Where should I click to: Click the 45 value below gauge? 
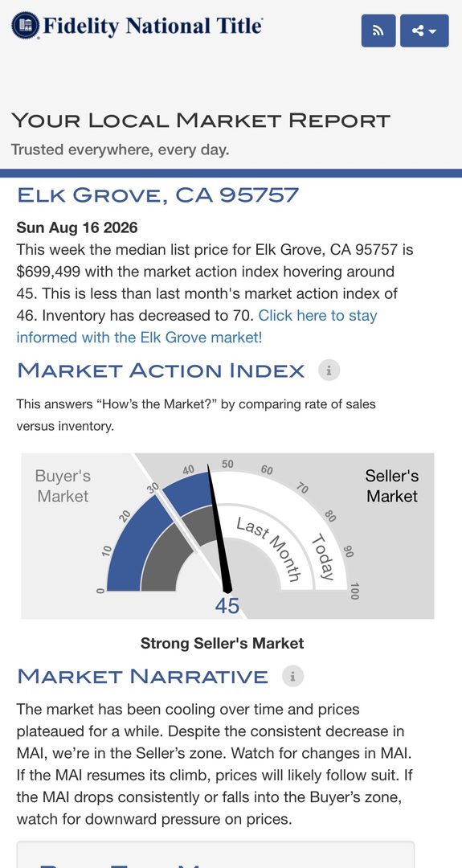(227, 606)
